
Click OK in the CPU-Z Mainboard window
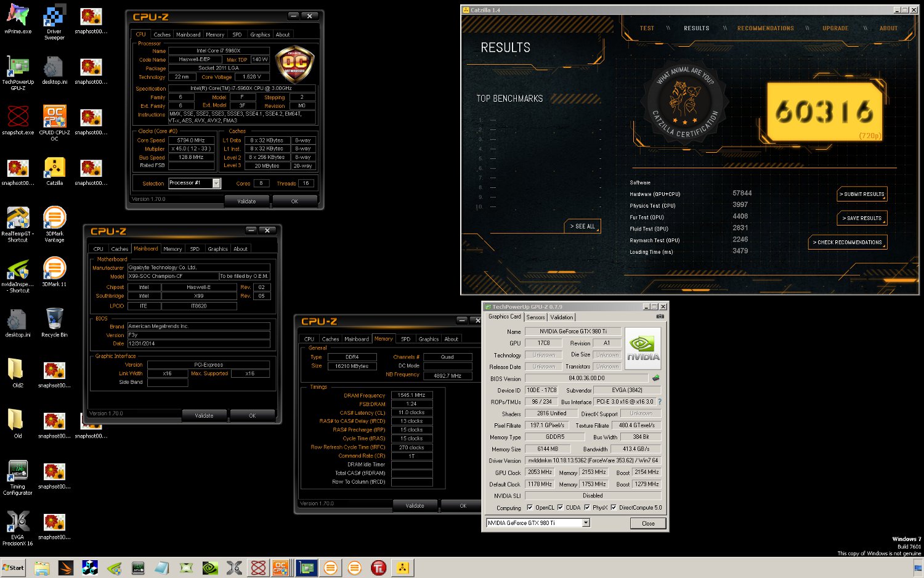click(252, 416)
